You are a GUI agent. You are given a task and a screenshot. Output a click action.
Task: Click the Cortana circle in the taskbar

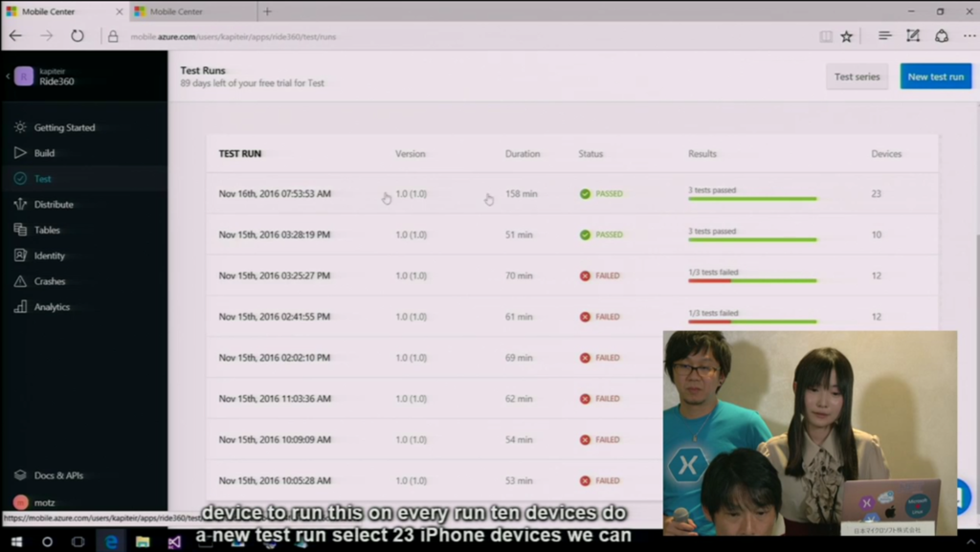click(x=47, y=541)
